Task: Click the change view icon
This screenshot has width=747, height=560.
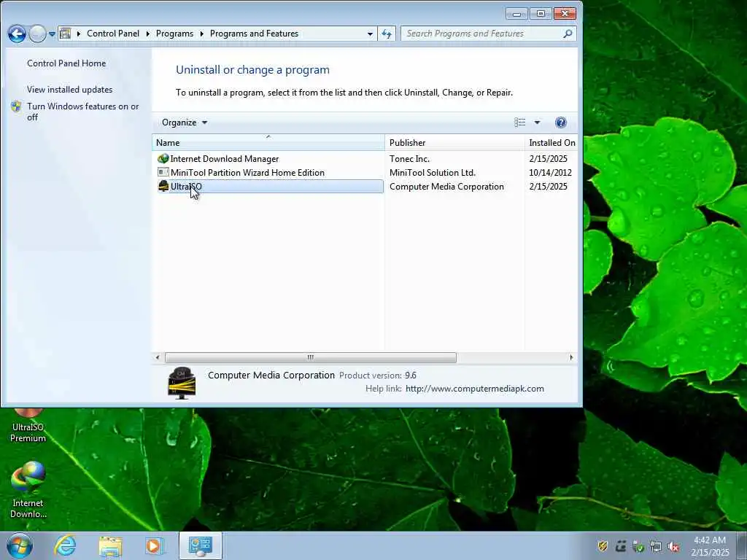Action: (519, 122)
